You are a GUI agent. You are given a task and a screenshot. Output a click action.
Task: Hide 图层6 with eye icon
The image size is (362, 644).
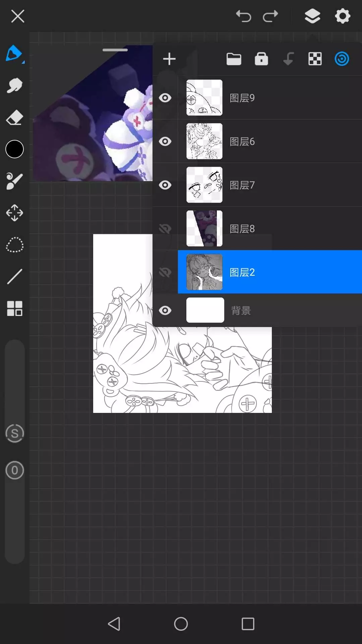click(165, 141)
